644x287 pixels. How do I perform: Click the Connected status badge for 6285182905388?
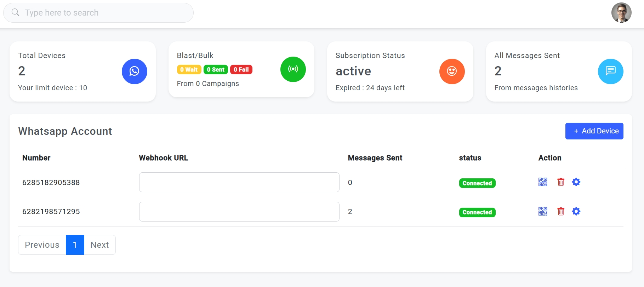477,183
